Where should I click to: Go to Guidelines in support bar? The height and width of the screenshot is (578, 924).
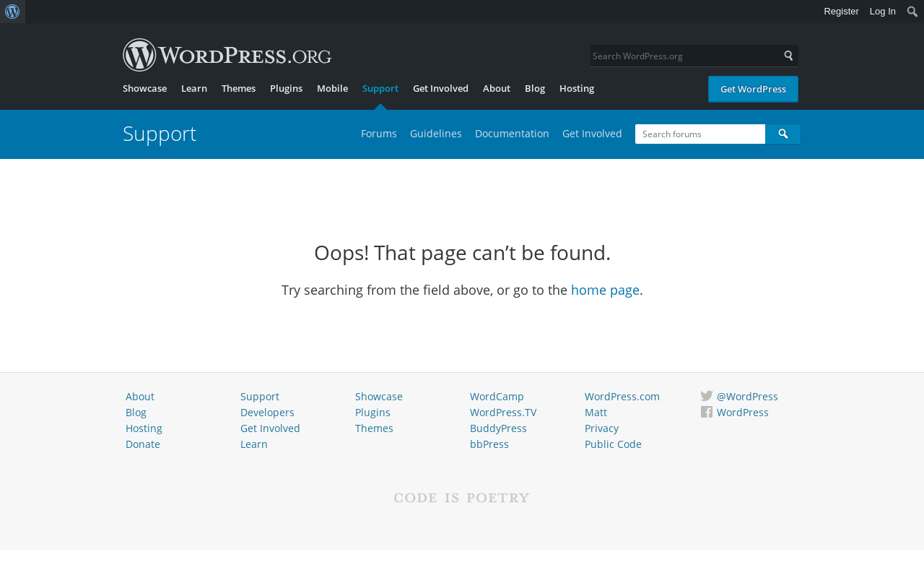(436, 134)
